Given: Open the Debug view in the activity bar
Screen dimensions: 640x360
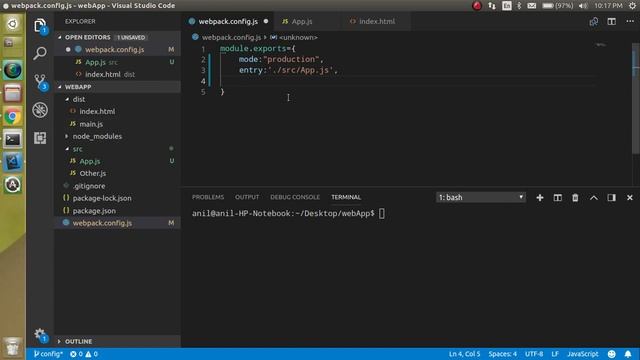Looking at the screenshot, I should coord(40,110).
